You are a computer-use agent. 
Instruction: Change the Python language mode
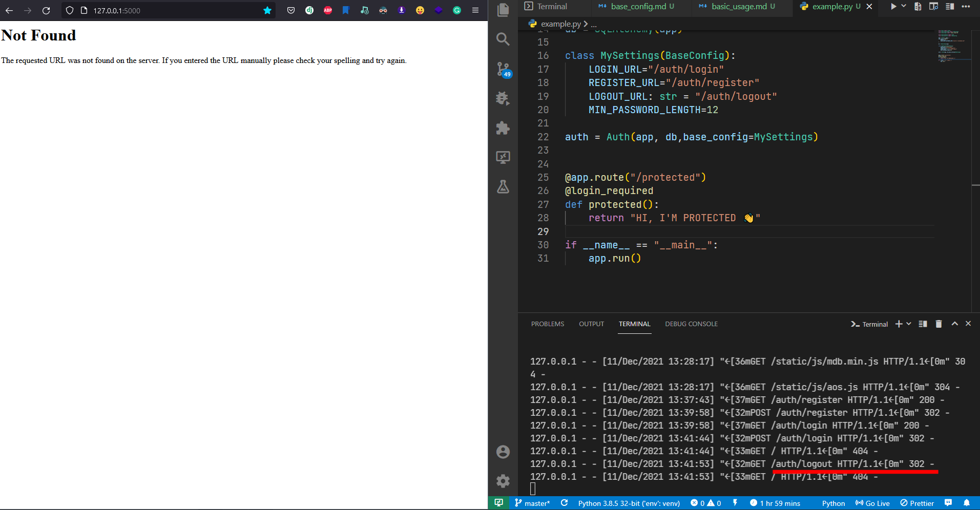pos(833,503)
